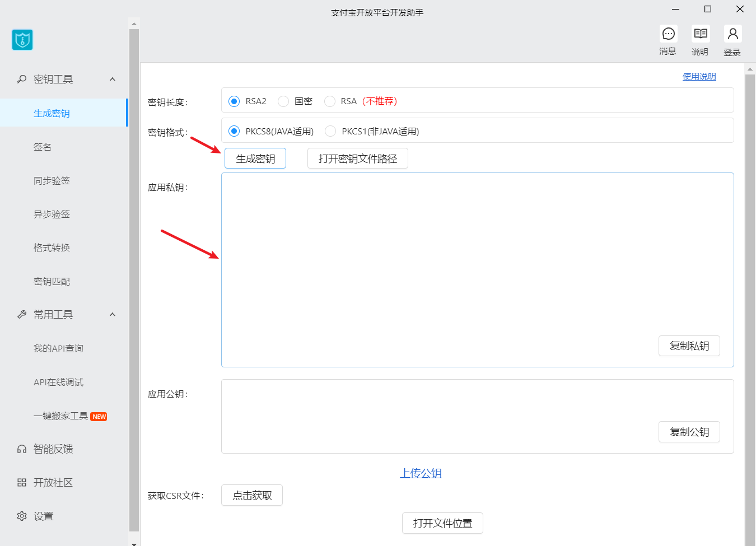Maximize the application window
The height and width of the screenshot is (546, 756).
(708, 9)
